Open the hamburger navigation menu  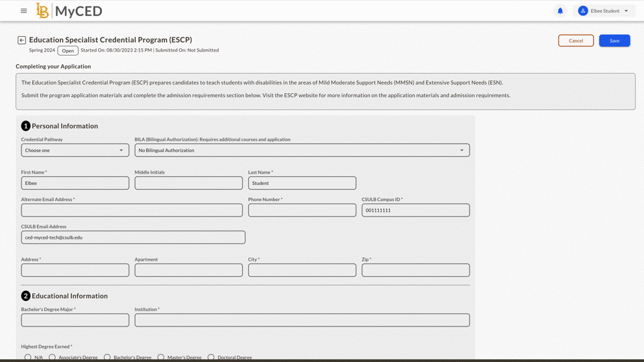click(24, 11)
